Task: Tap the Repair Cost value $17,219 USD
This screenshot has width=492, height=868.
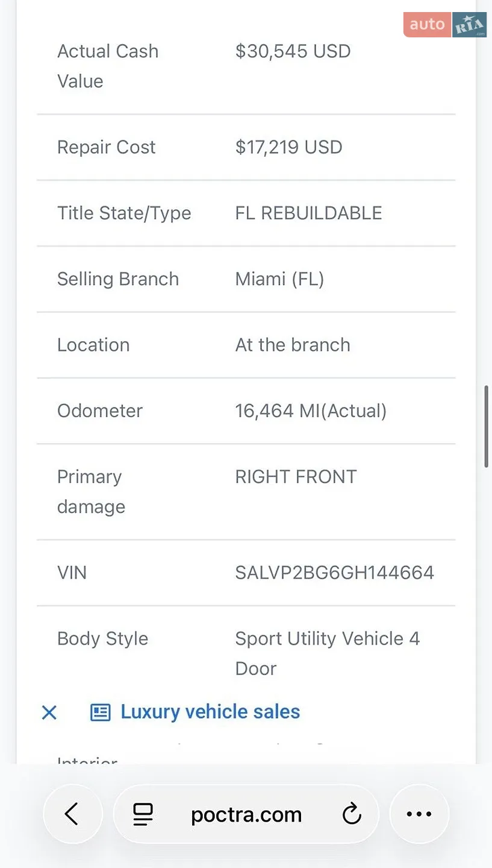Action: point(288,147)
